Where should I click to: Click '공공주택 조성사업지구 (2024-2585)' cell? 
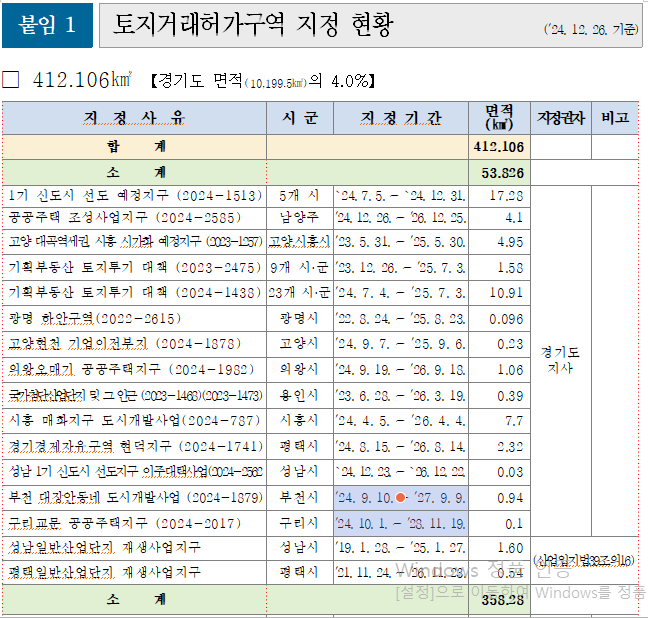134,218
